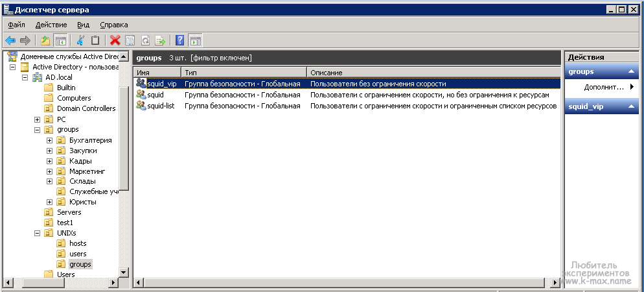644x292 pixels.
Task: Open the Файл menu
Action: [16, 25]
